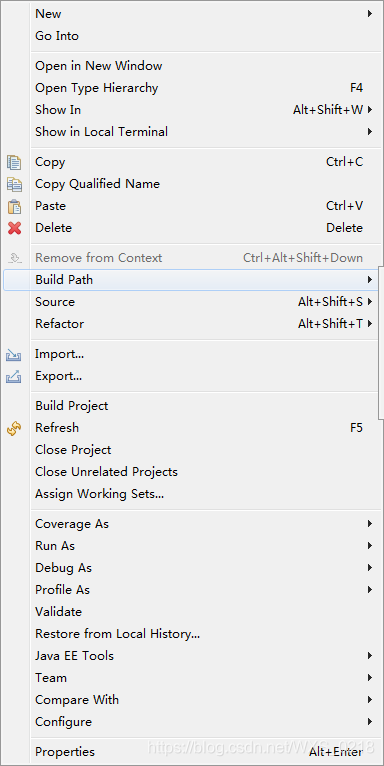Choose Restore from Local History
Screen dimensions: 384x766
coord(117,634)
